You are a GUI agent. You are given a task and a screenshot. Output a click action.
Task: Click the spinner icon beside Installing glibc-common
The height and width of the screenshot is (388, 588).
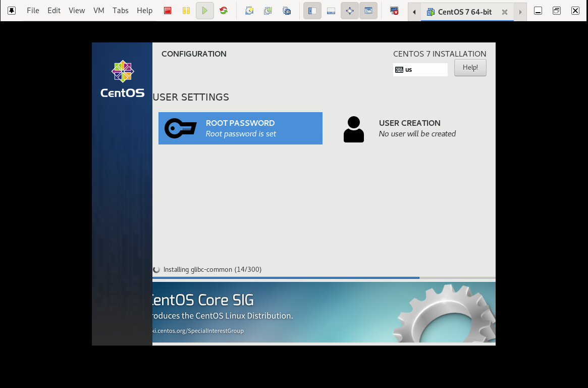[x=156, y=269]
